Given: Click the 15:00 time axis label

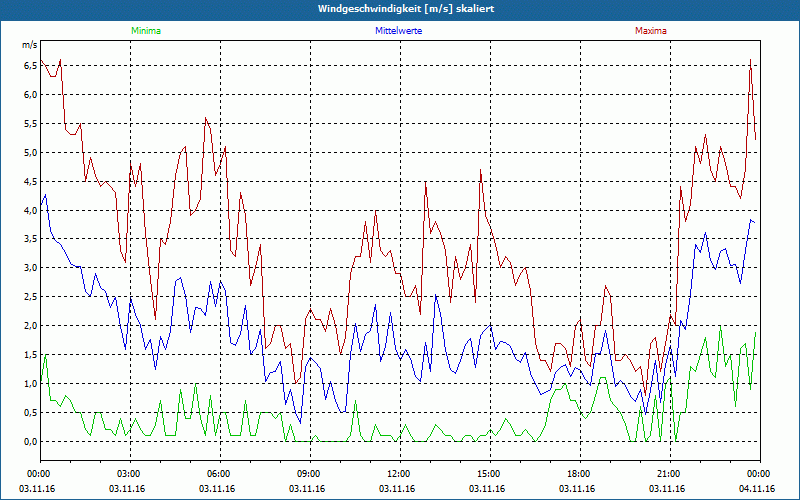Looking at the screenshot, I should click(x=487, y=473).
